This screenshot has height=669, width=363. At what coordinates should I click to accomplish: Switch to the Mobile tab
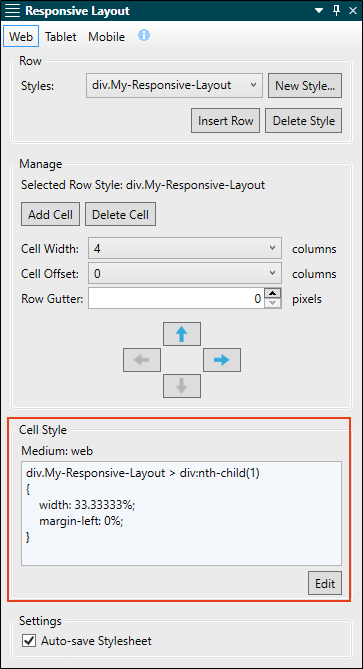[x=107, y=37]
